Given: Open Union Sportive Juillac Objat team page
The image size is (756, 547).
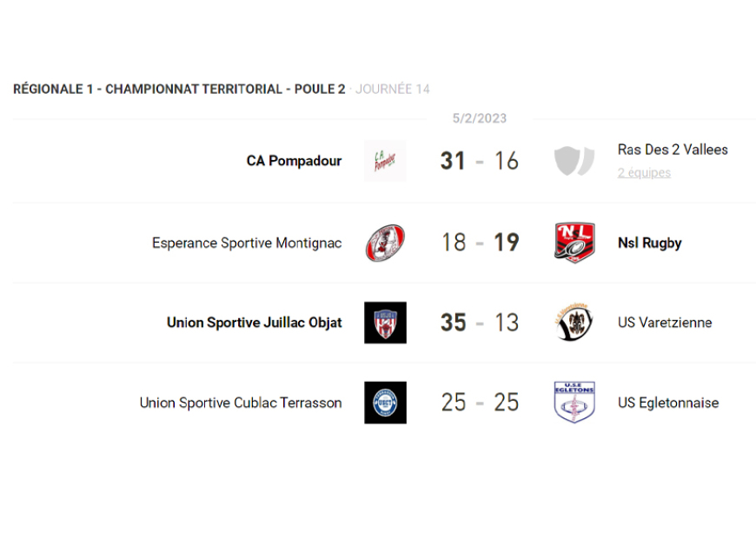Looking at the screenshot, I should 254,323.
